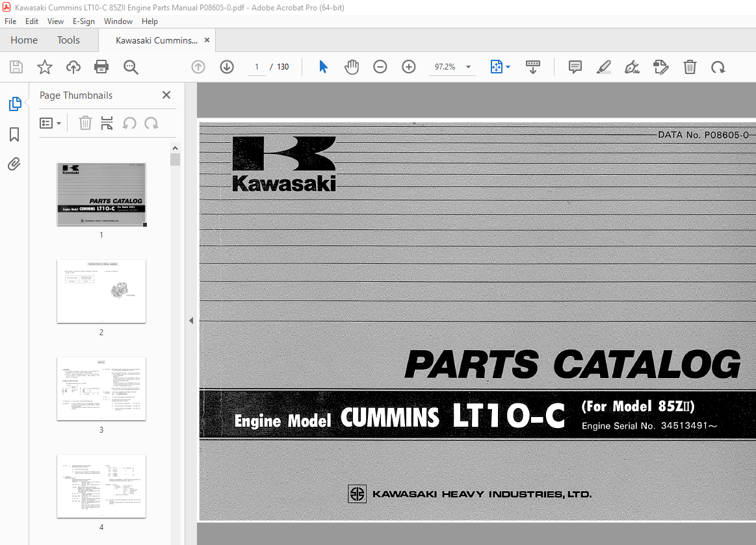Open the Find text magnifier
756x545 pixels.
pos(131,67)
